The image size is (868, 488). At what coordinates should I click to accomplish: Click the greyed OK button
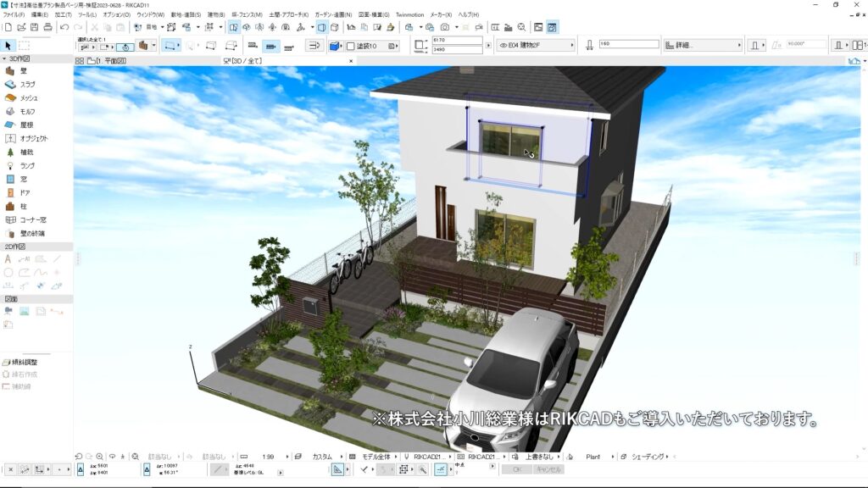516,469
